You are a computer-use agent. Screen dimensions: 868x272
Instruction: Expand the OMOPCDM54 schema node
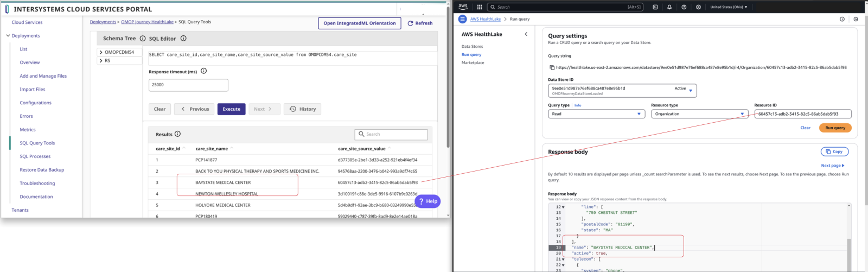pyautogui.click(x=101, y=52)
